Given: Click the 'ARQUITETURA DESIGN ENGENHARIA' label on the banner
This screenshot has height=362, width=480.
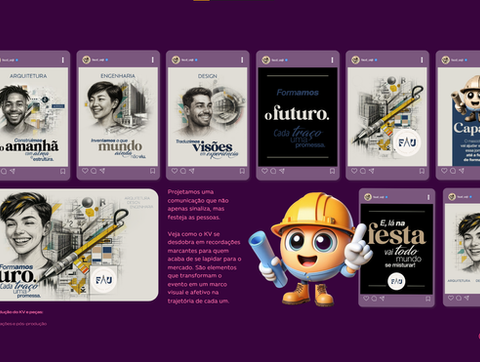Looking at the screenshot, I should (139, 202).
